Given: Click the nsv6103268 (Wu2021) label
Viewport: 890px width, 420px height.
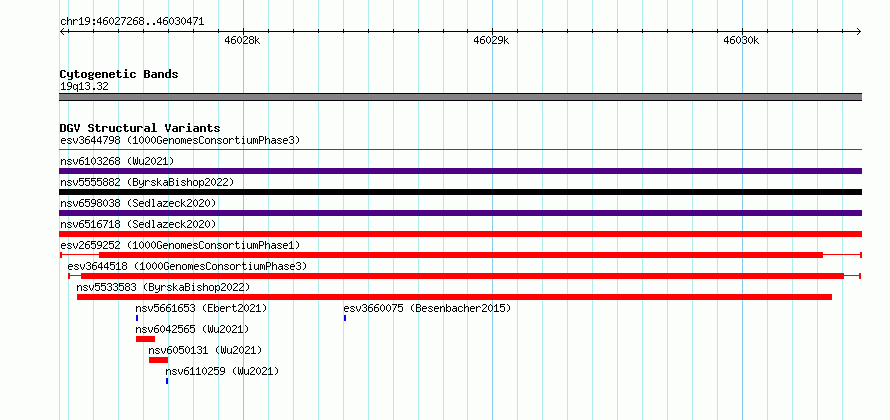Looking at the screenshot, I should coord(117,161).
